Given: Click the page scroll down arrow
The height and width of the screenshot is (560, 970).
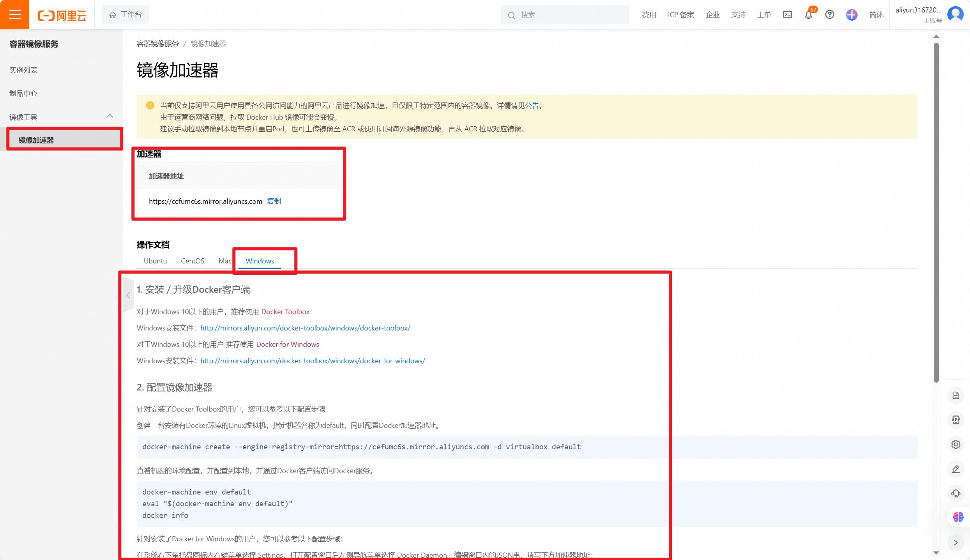Looking at the screenshot, I should tap(936, 553).
